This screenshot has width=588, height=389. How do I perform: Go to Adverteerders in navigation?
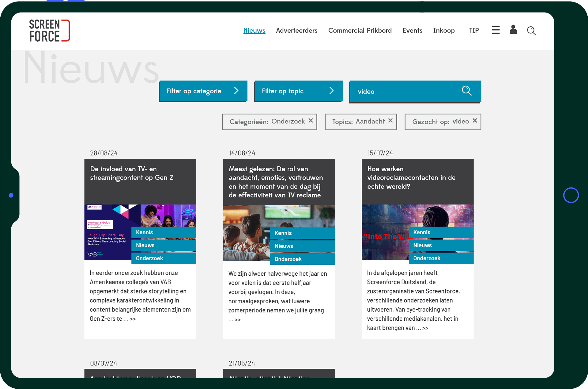[296, 30]
